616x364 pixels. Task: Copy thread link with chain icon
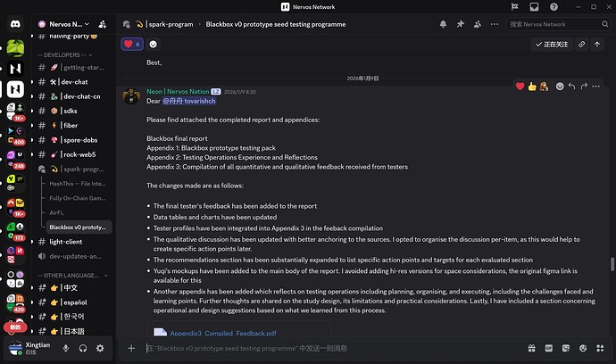(x=581, y=43)
